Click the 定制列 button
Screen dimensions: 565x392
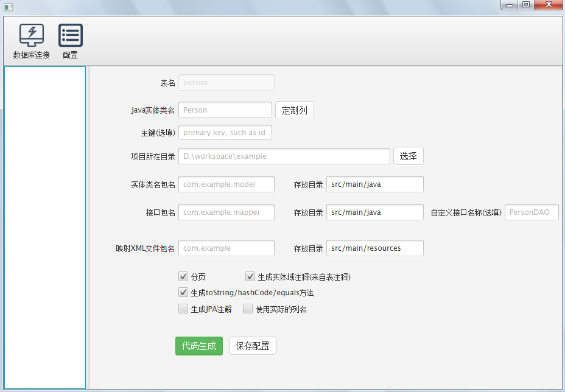[x=295, y=110]
